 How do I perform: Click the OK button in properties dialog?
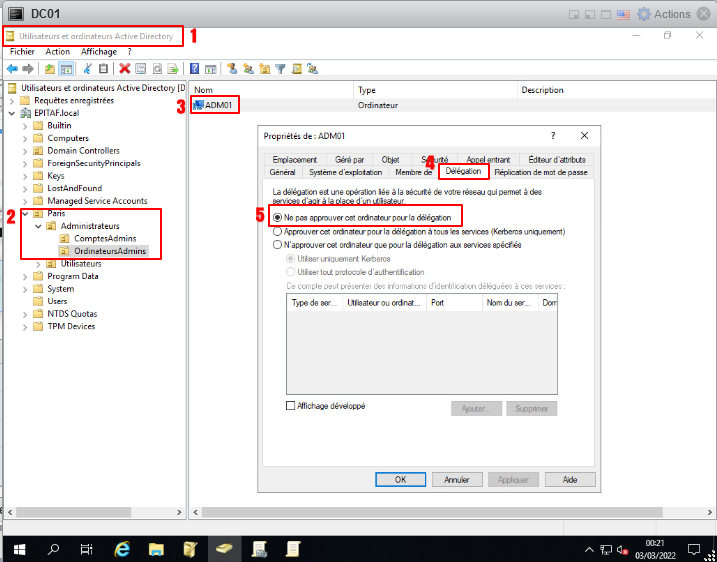click(x=400, y=479)
